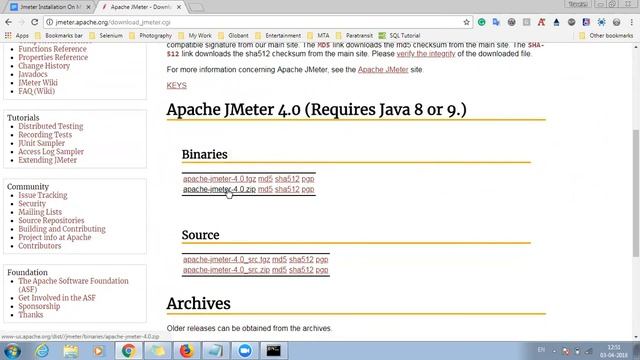Open the Apps shortcut in bookmarks bar

[17, 36]
